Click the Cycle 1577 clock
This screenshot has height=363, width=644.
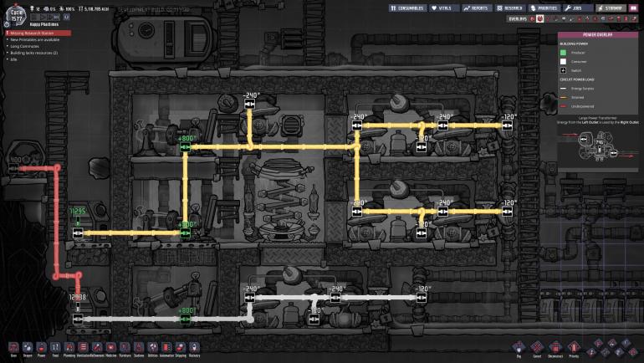(17, 16)
